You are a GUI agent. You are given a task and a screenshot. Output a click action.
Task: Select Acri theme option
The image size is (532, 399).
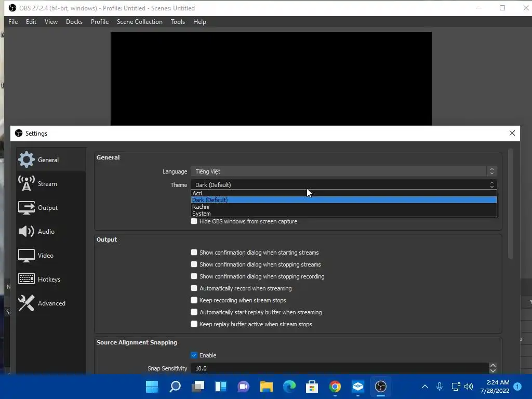click(344, 193)
